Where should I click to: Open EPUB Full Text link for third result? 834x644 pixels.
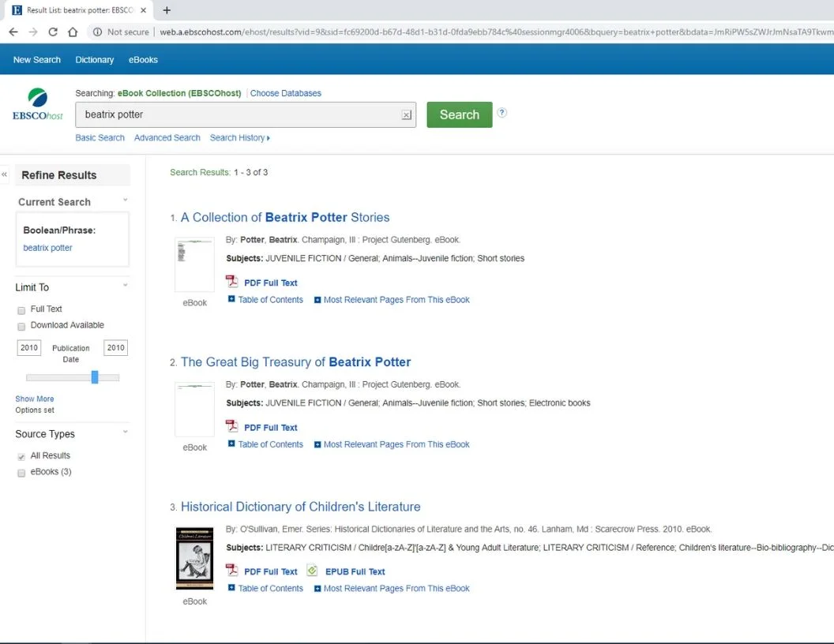pos(355,571)
